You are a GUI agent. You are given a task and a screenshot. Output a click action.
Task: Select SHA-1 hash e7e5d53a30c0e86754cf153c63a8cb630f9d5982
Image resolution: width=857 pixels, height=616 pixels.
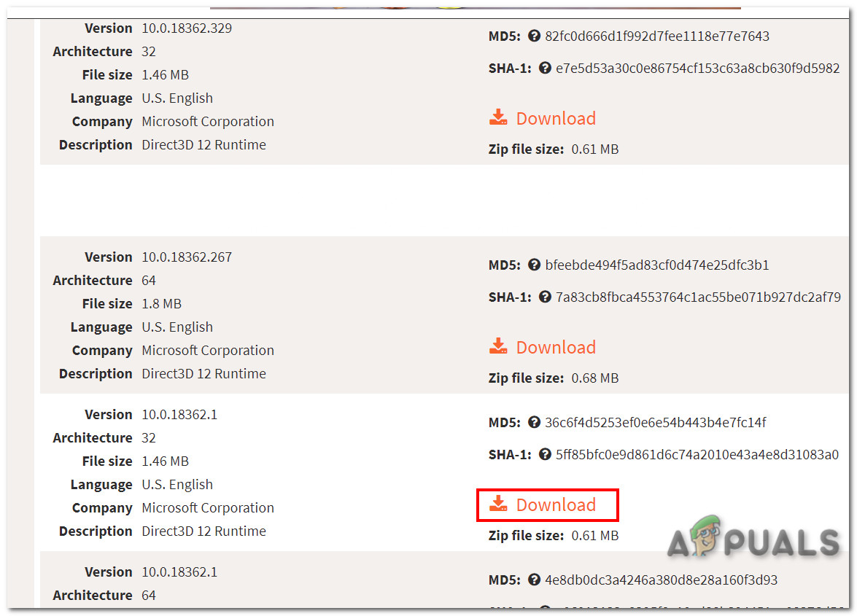click(x=698, y=69)
